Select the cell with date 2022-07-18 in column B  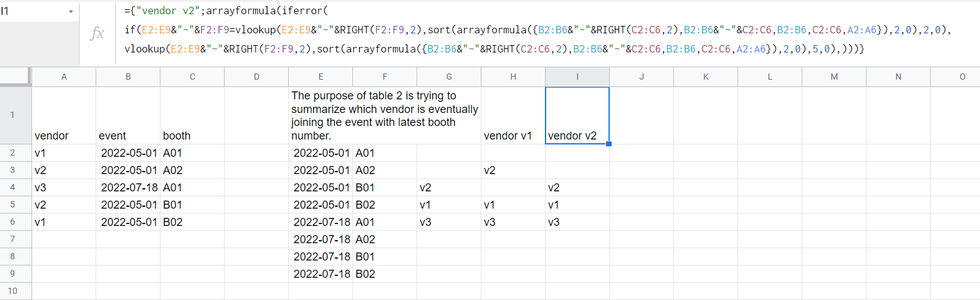(128, 187)
